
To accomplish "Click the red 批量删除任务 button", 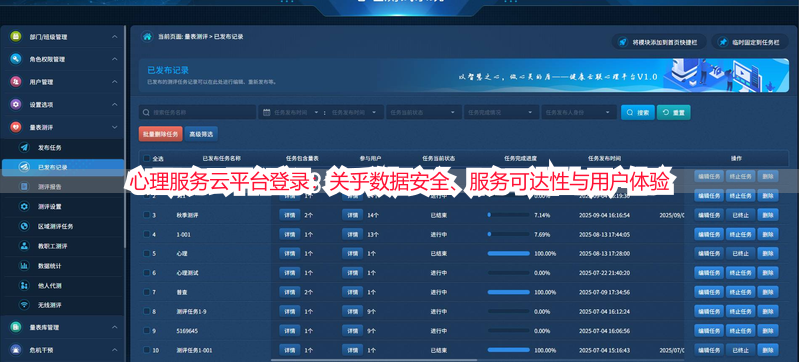I will 160,134.
